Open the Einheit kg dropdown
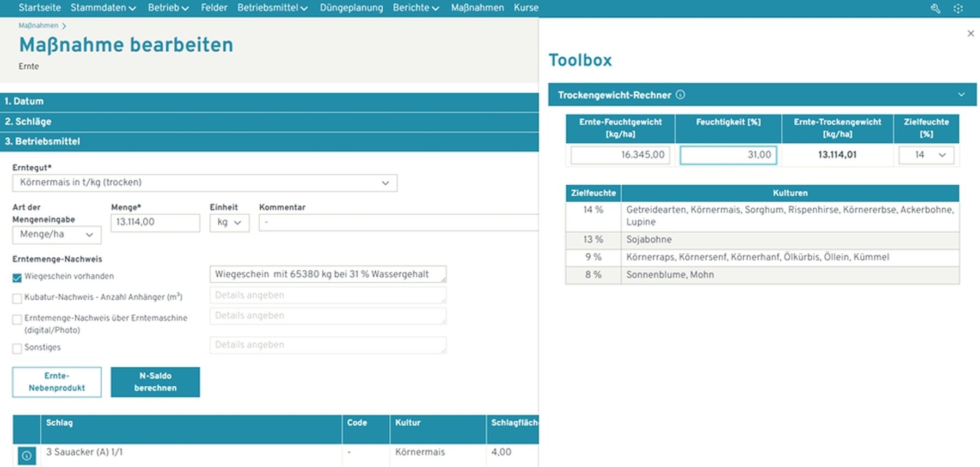Screen dimensions: 980x467 point(229,222)
